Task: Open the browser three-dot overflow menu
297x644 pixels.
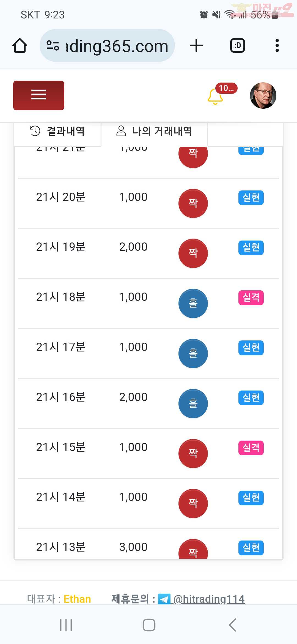Action: 277,46
